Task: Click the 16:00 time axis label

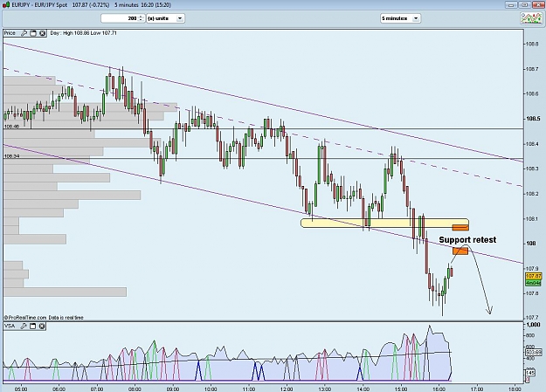Action: 439,389
